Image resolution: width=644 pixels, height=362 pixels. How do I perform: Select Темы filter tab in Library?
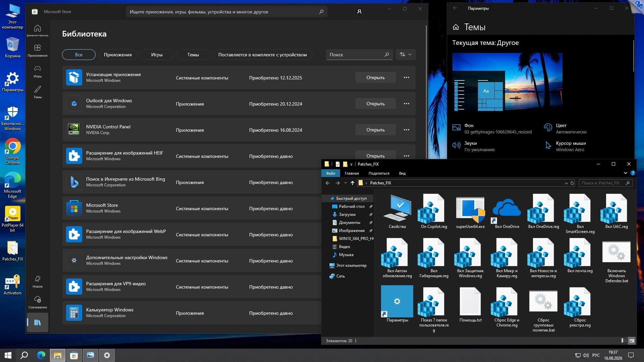pyautogui.click(x=193, y=55)
